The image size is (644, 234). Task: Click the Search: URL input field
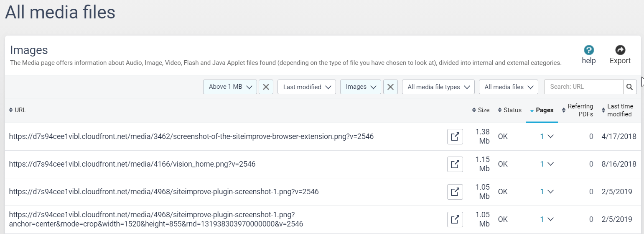coord(583,87)
